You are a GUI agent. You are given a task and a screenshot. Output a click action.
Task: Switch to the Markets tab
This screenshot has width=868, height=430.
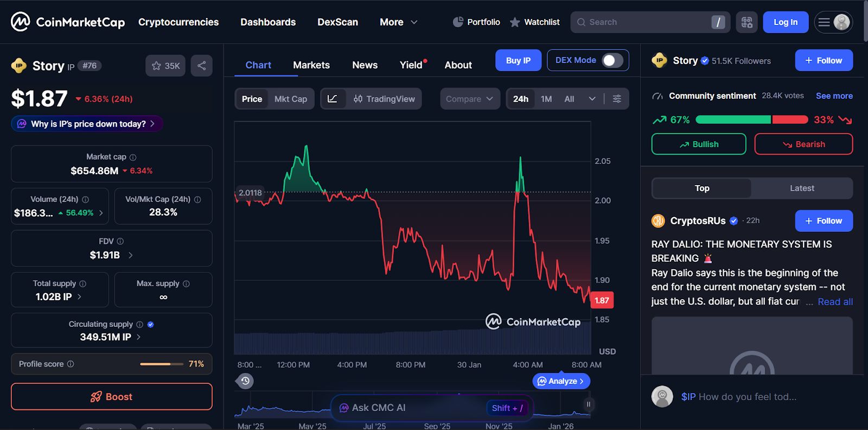coord(311,65)
